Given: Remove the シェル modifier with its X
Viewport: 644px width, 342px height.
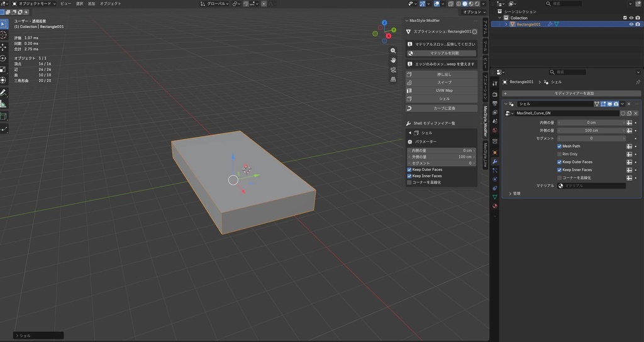Looking at the screenshot, I should tap(629, 104).
